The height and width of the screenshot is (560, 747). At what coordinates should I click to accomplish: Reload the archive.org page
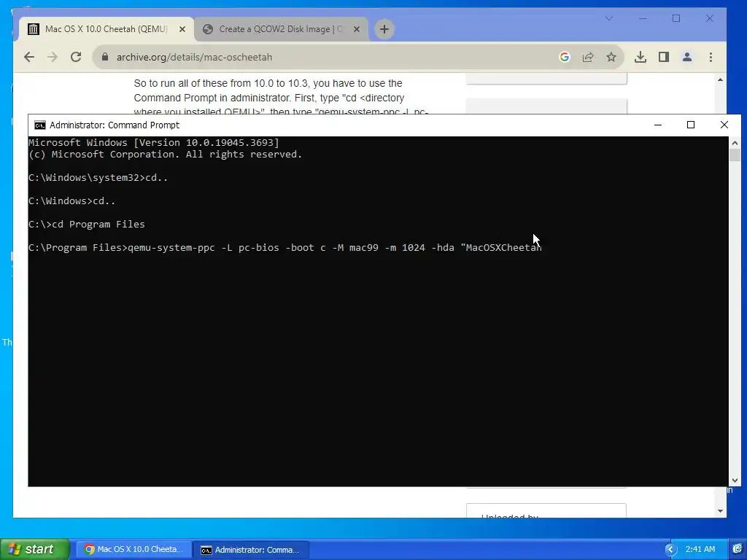(x=76, y=57)
